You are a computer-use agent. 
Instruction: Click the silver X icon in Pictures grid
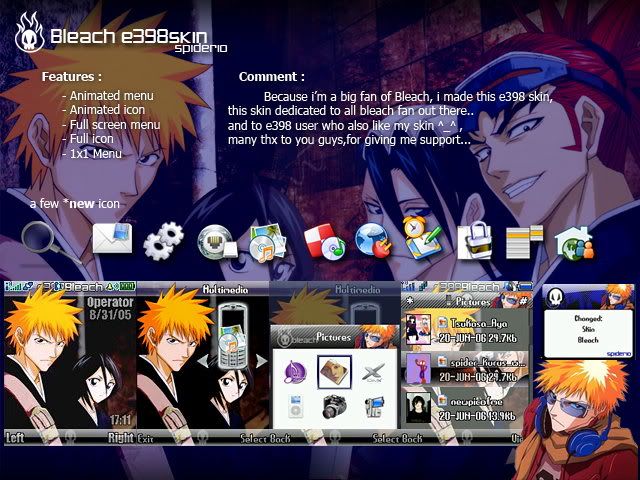point(373,372)
